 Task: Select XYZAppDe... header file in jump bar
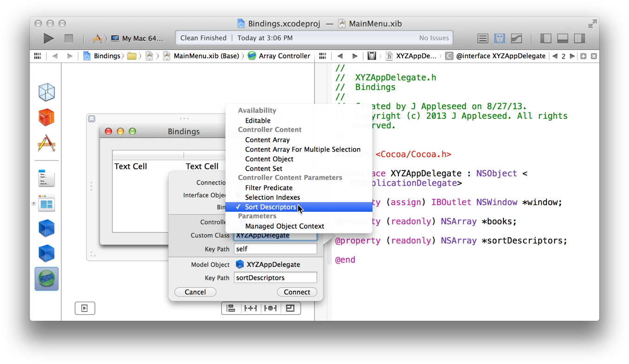point(411,56)
